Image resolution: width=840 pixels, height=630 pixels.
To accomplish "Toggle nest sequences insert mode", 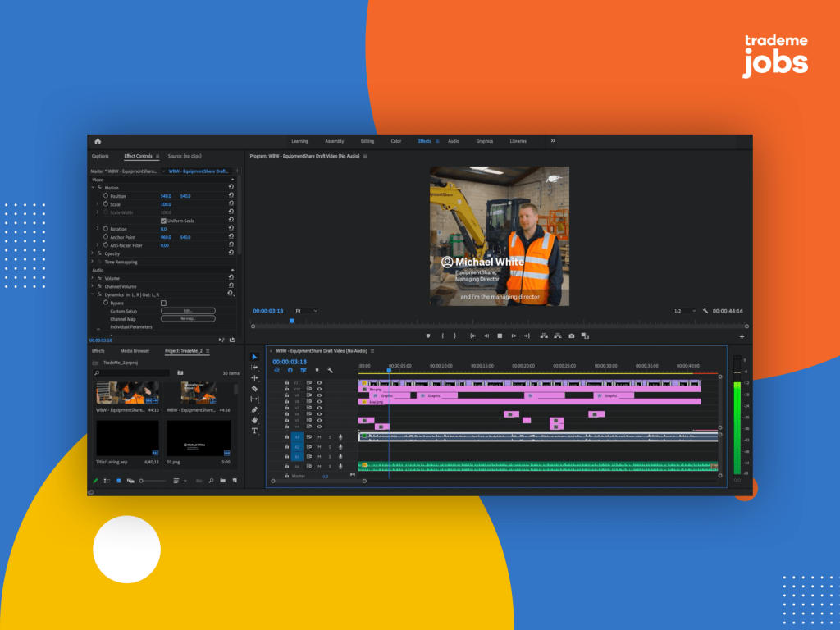I will 277,370.
